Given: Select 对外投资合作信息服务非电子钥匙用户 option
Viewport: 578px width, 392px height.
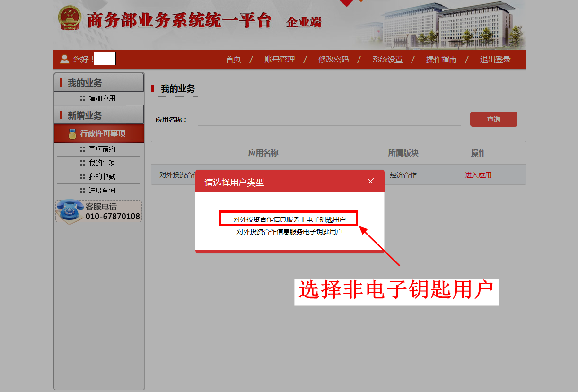Looking at the screenshot, I should [x=289, y=219].
